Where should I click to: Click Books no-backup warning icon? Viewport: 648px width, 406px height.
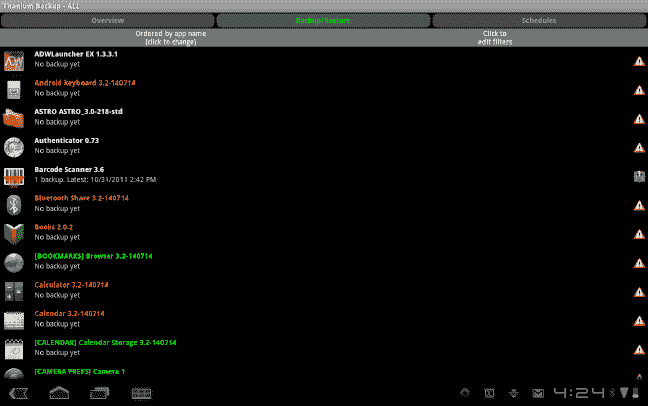[639, 234]
